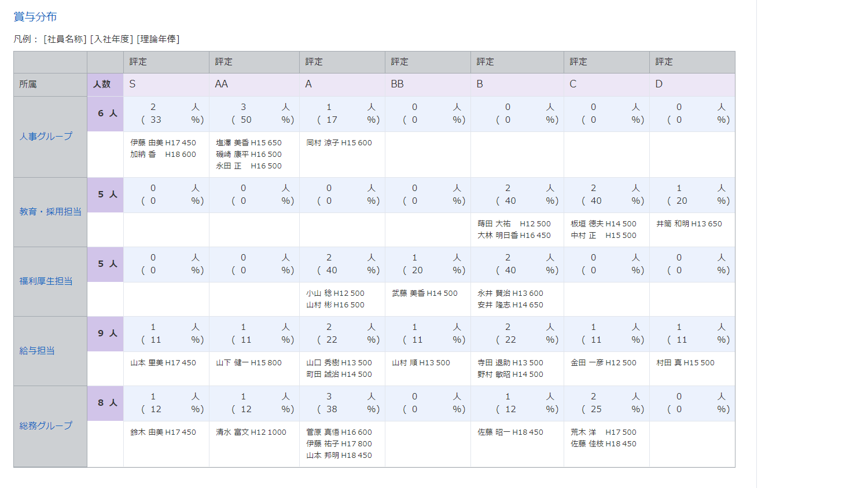Click the D rating column header

point(659,85)
